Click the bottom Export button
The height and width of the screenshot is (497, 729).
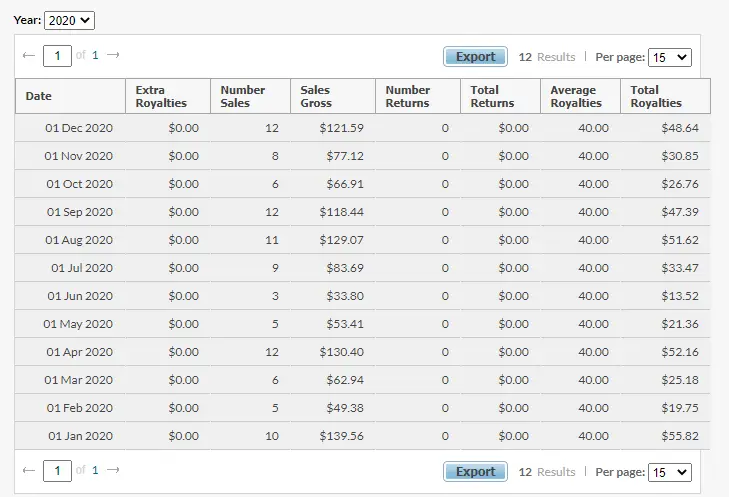[475, 472]
